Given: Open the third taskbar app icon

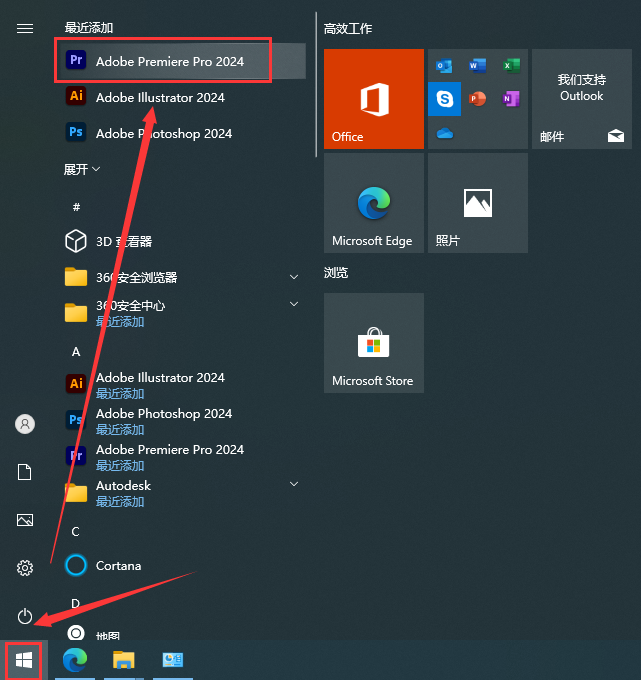Looking at the screenshot, I should coord(173,660).
